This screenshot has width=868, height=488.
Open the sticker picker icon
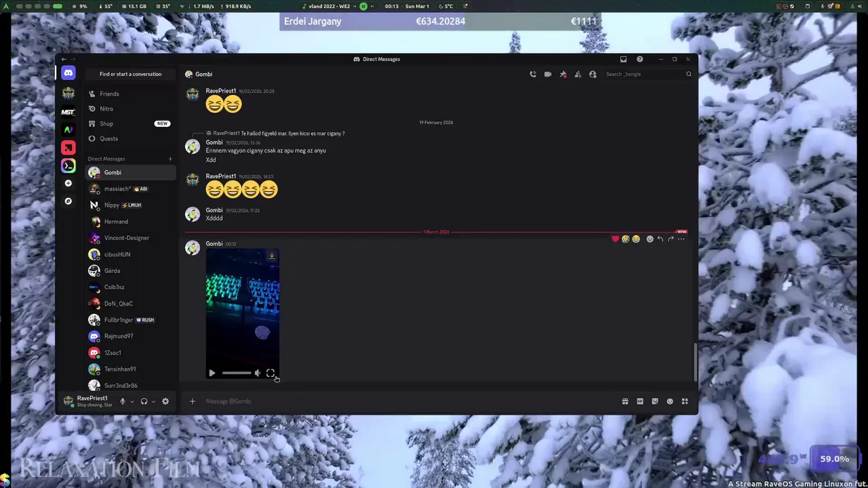tap(655, 401)
